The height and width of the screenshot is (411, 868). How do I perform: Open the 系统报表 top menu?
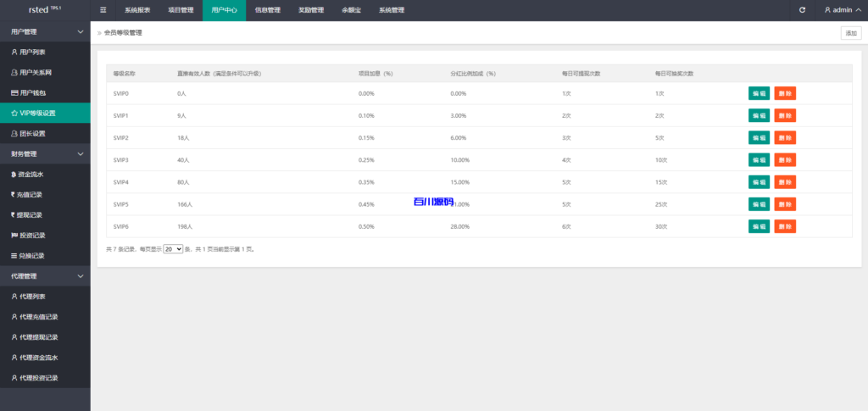click(x=137, y=10)
